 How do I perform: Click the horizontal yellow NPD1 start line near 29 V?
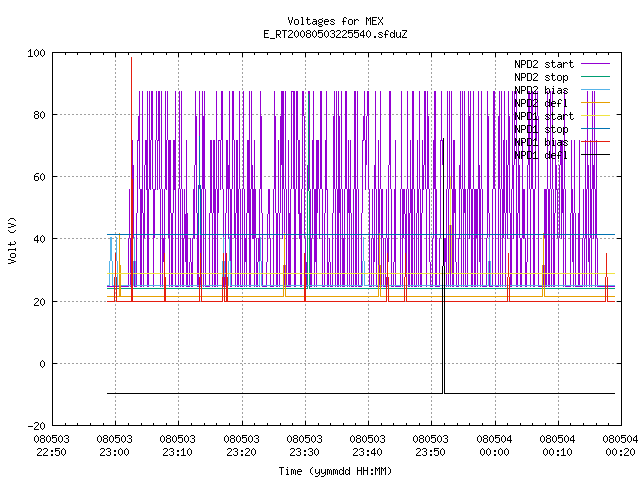click(361, 273)
